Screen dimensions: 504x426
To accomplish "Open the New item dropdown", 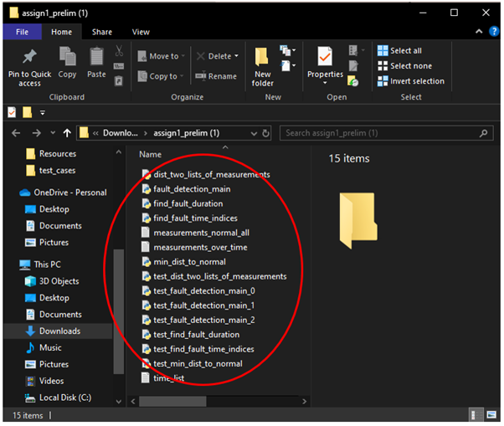I will 288,50.
